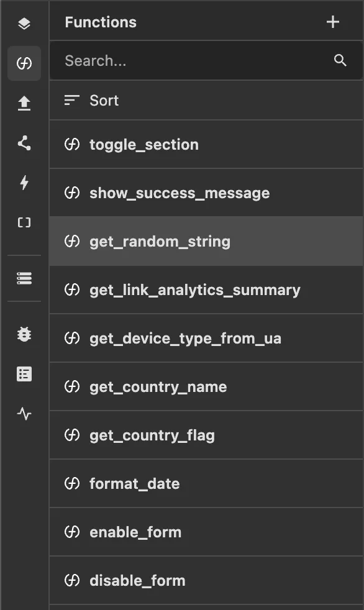Open the Data table panel

(x=24, y=373)
